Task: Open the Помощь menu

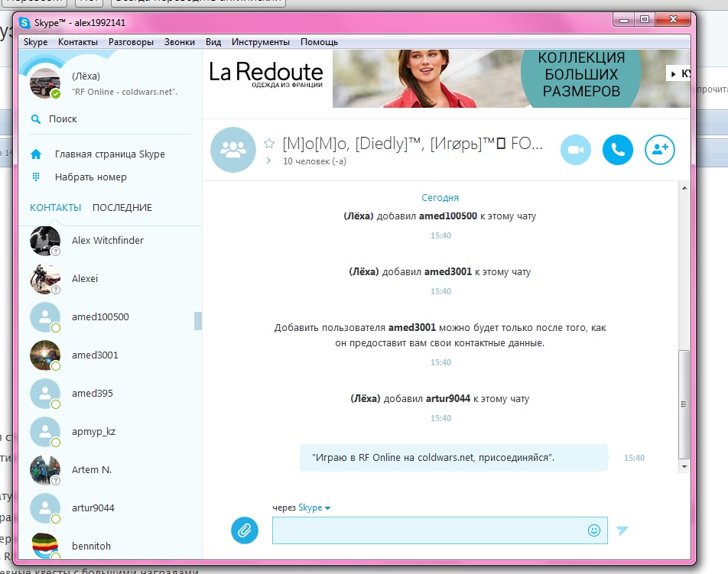Action: point(319,42)
